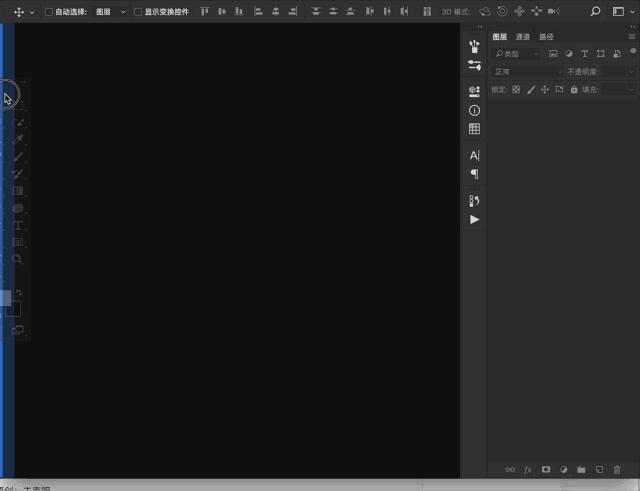Viewport: 640px width, 491px height.
Task: Distribute right edges of layers
Action: pyautogui.click(x=404, y=11)
